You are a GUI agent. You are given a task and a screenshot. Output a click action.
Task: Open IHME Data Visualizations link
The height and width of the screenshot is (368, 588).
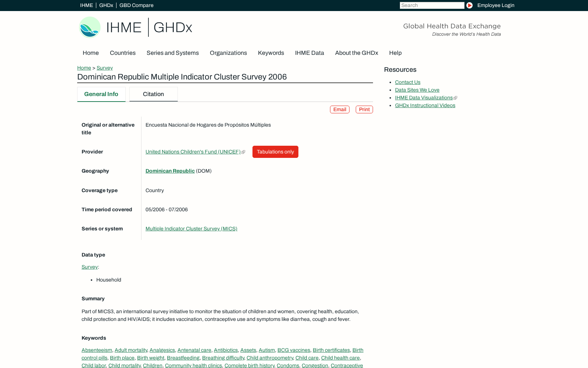pyautogui.click(x=424, y=98)
